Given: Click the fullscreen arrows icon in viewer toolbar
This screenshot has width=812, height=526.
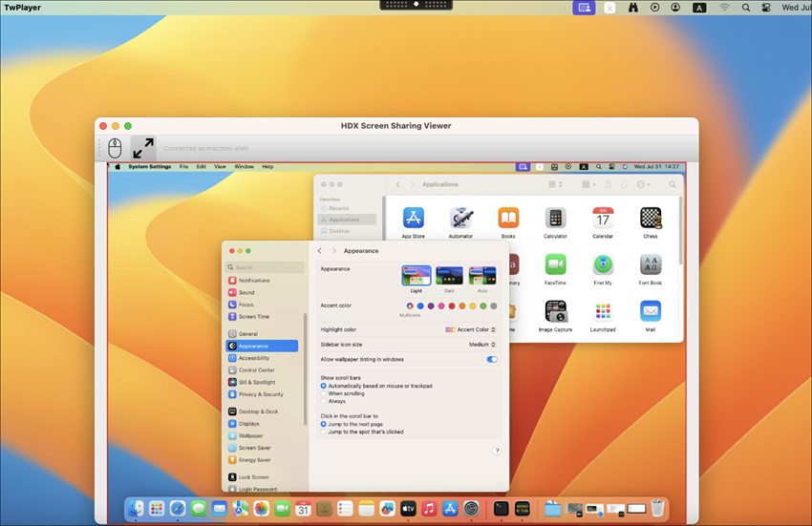Looking at the screenshot, I should tap(143, 148).
